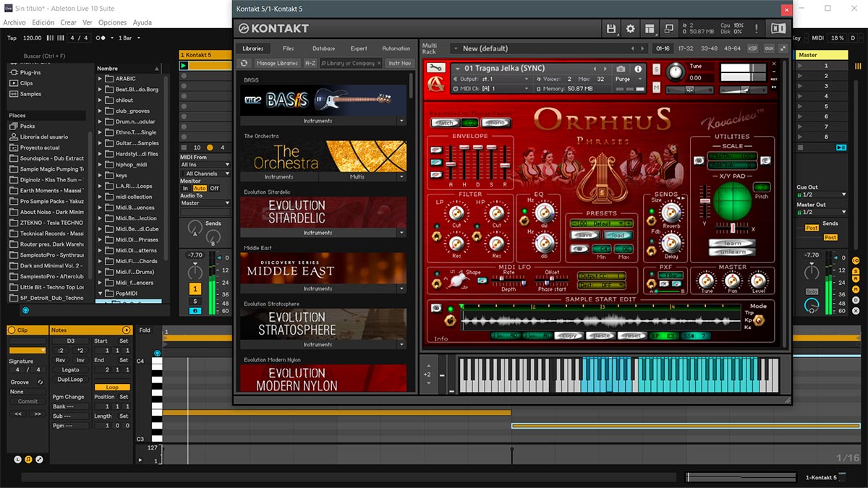This screenshot has width=868, height=488.
Task: Open the Opciones menu
Action: pyautogui.click(x=112, y=22)
